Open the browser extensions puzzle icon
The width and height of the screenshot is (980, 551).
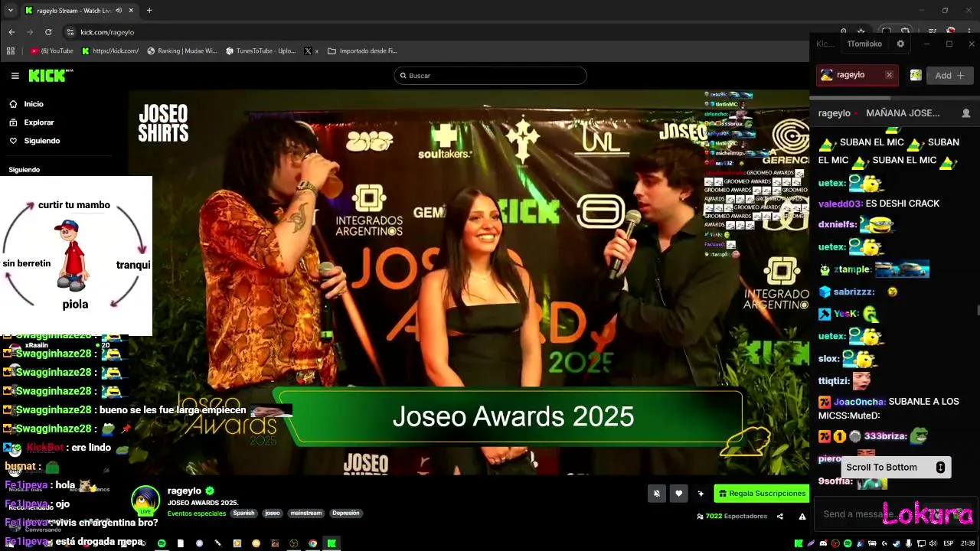(x=905, y=32)
